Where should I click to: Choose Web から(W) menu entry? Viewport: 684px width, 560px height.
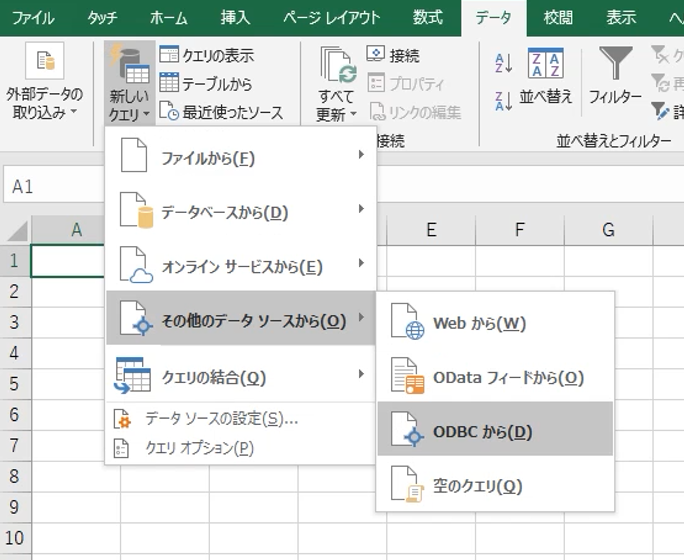click(495, 322)
